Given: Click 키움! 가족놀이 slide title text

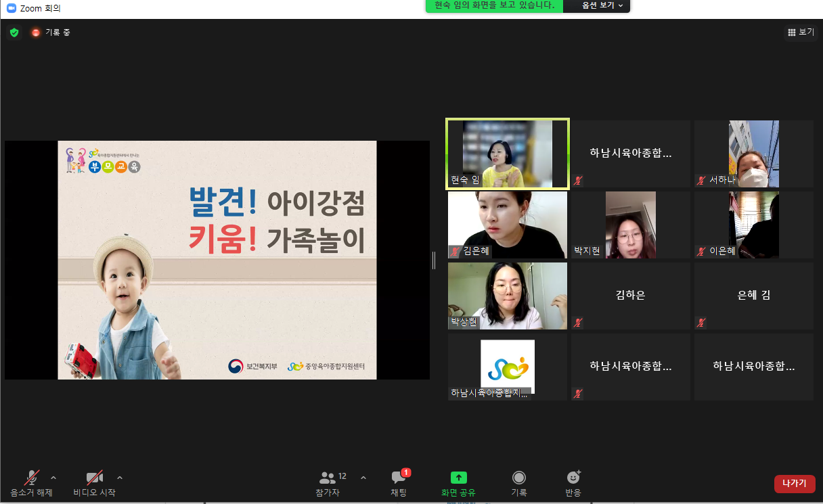Looking at the screenshot, I should click(277, 239).
